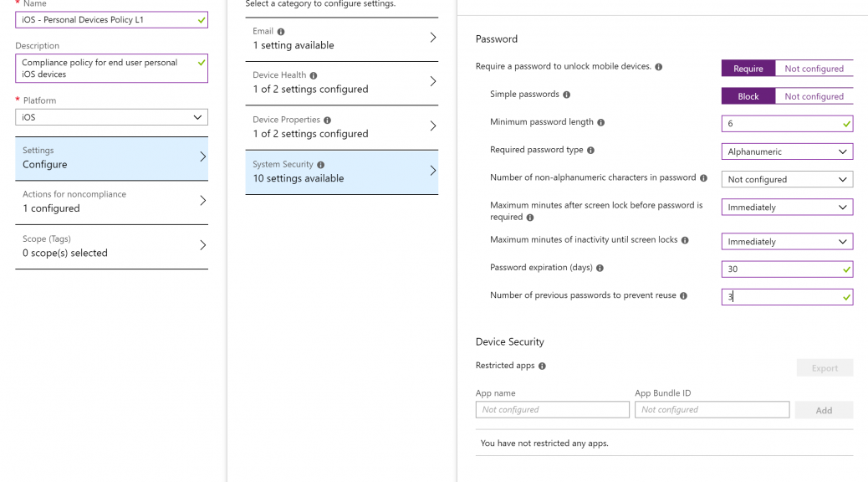Select Block for Simple passwords
Screen dimensions: 868x482
coord(748,96)
